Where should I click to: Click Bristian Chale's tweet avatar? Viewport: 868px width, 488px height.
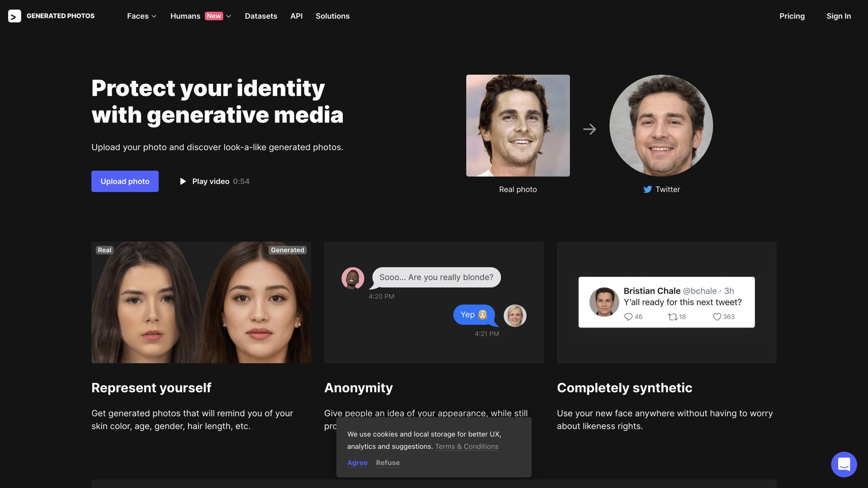click(x=604, y=302)
